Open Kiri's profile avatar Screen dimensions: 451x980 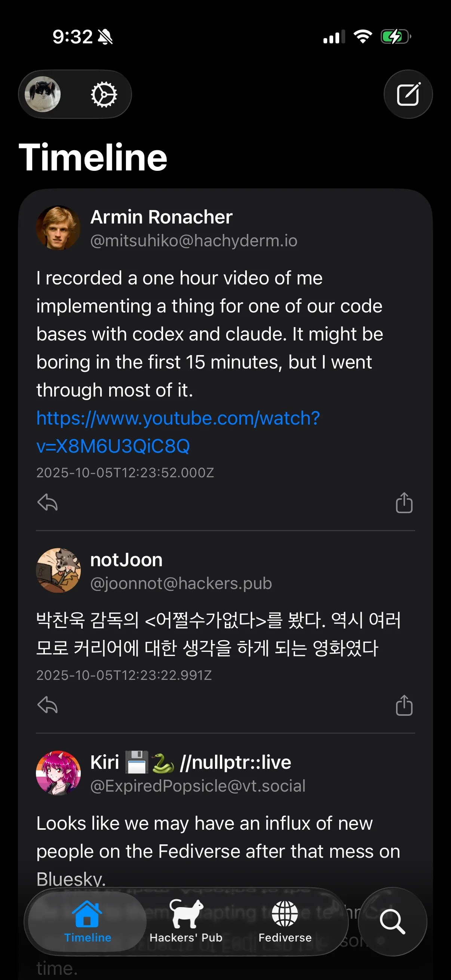[58, 773]
